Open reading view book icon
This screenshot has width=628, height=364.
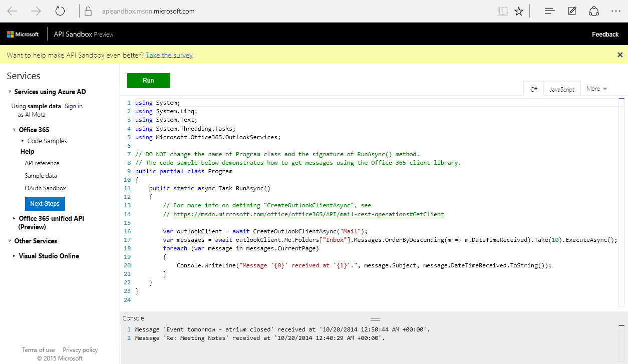[x=503, y=11]
